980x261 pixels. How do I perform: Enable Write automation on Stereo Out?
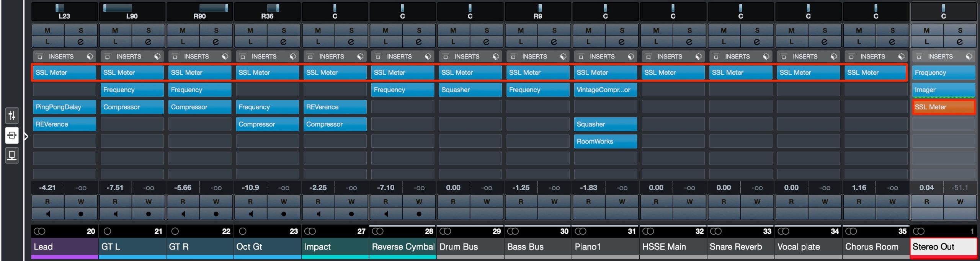(960, 202)
